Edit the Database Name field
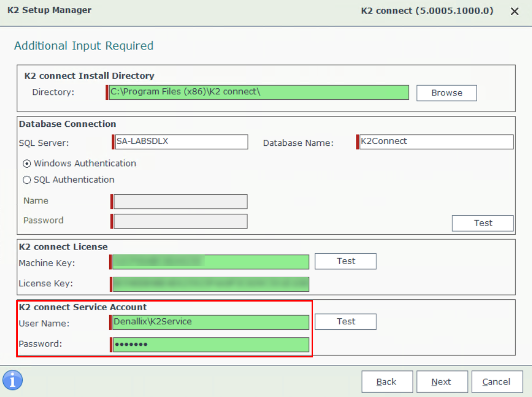This screenshot has height=397, width=532. coord(436,142)
